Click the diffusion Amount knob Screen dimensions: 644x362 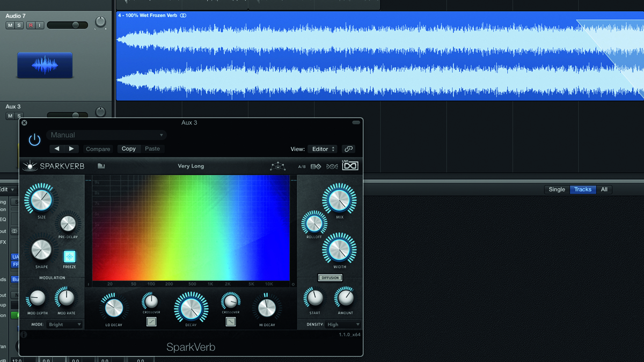pyautogui.click(x=345, y=297)
